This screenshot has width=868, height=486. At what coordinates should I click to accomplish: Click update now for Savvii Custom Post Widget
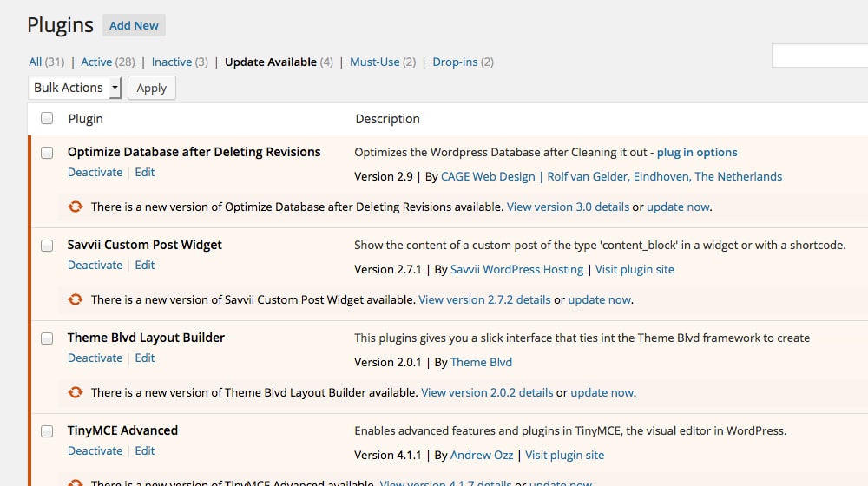[600, 300]
